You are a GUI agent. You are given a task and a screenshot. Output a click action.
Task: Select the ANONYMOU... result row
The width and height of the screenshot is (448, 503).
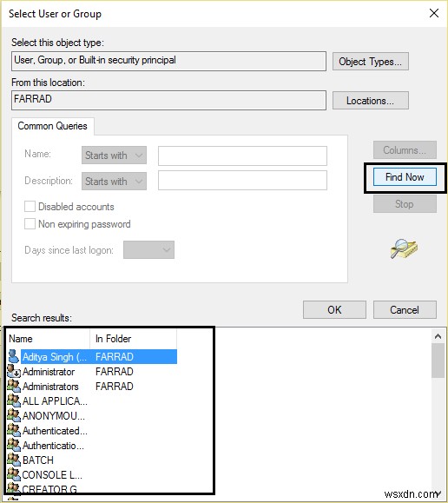[x=92, y=416]
